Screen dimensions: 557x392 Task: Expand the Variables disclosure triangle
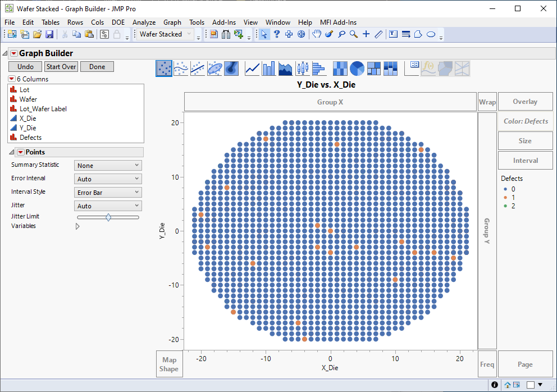pyautogui.click(x=77, y=226)
